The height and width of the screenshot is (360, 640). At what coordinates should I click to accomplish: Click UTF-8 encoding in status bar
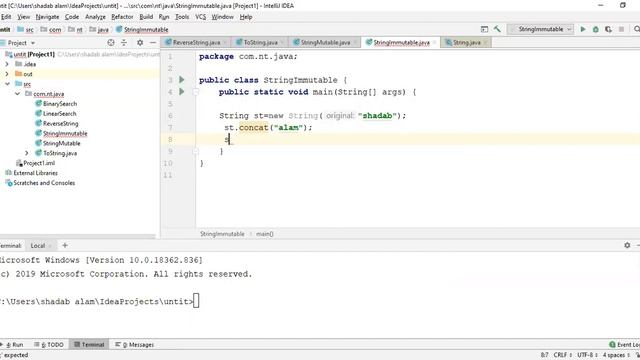[x=587, y=355]
